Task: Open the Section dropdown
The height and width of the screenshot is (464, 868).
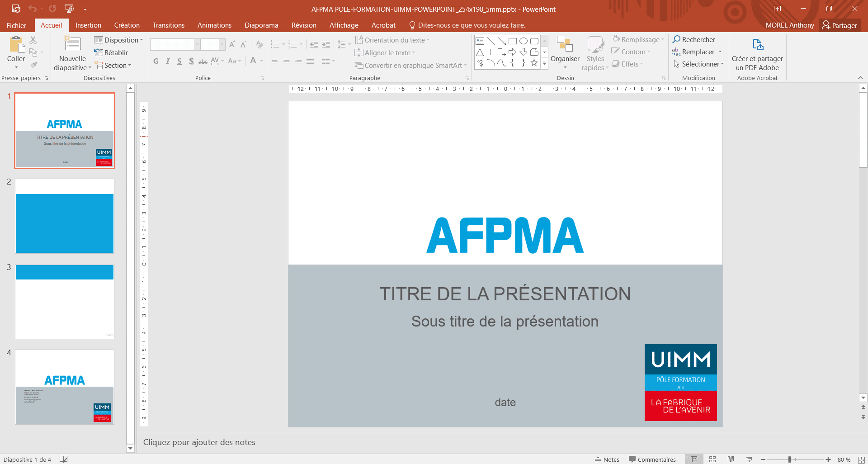Action: click(113, 65)
